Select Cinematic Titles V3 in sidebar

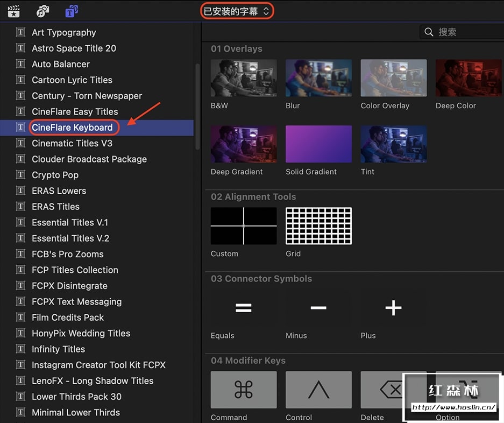(72, 143)
